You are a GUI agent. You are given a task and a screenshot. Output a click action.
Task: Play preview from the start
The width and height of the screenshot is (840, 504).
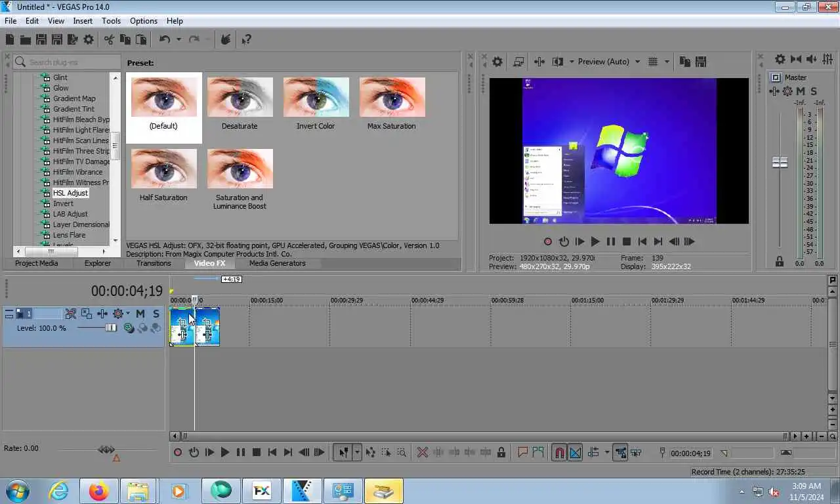(x=579, y=241)
